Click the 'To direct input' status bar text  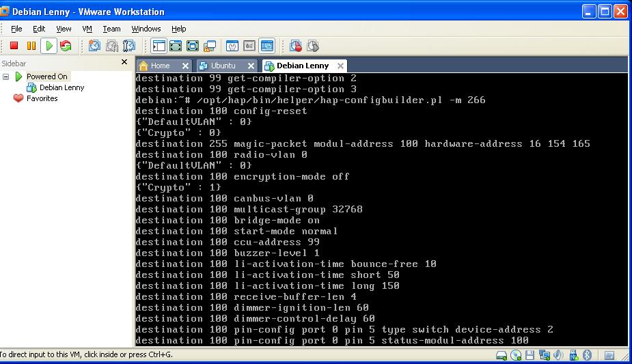(86, 354)
